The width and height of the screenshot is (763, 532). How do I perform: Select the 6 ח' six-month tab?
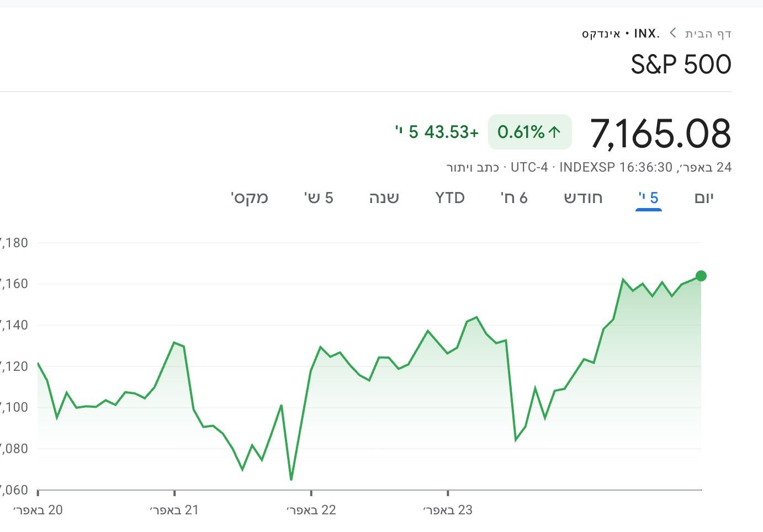pos(514,198)
